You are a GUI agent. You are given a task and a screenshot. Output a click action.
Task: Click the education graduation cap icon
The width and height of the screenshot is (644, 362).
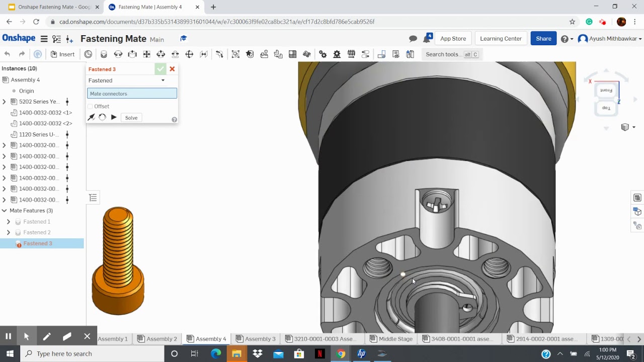pyautogui.click(x=183, y=39)
